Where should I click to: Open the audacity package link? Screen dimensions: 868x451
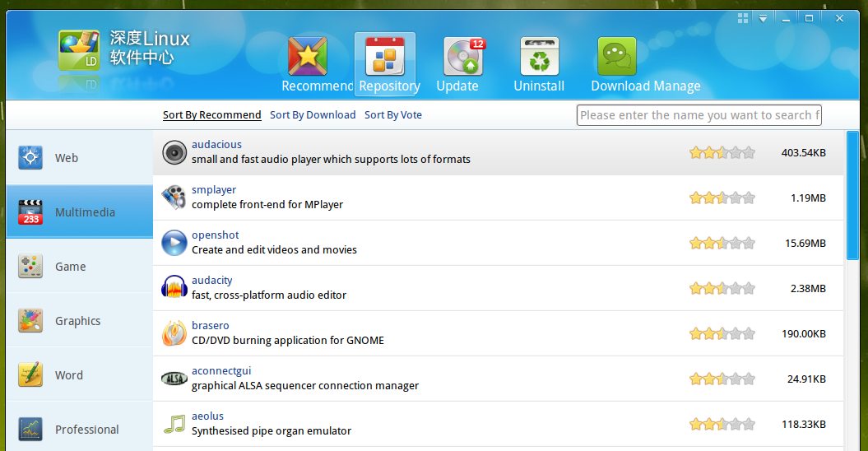(x=212, y=281)
